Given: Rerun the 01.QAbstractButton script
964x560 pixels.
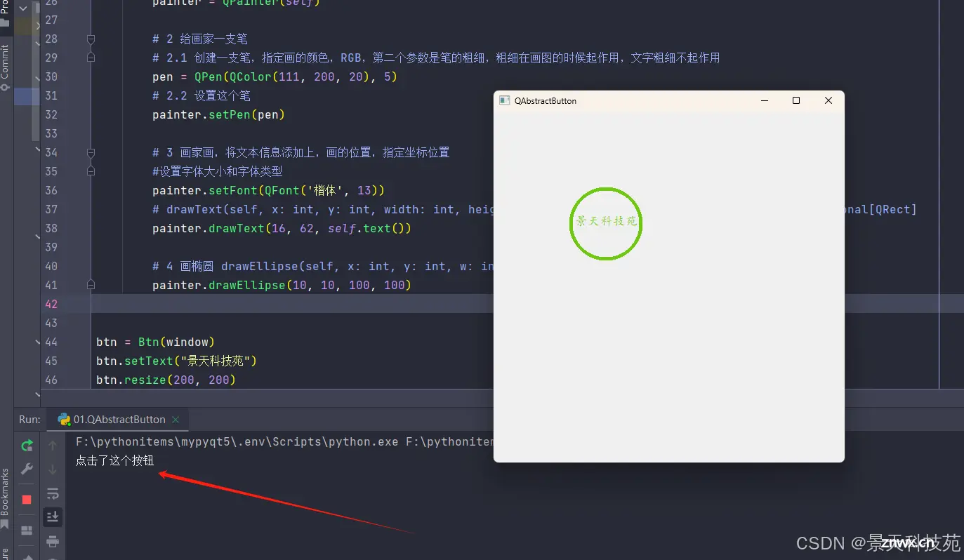Looking at the screenshot, I should pyautogui.click(x=27, y=446).
